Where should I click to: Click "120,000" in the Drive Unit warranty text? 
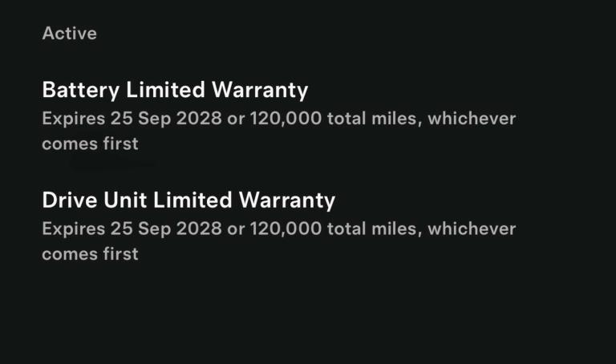tap(286, 229)
